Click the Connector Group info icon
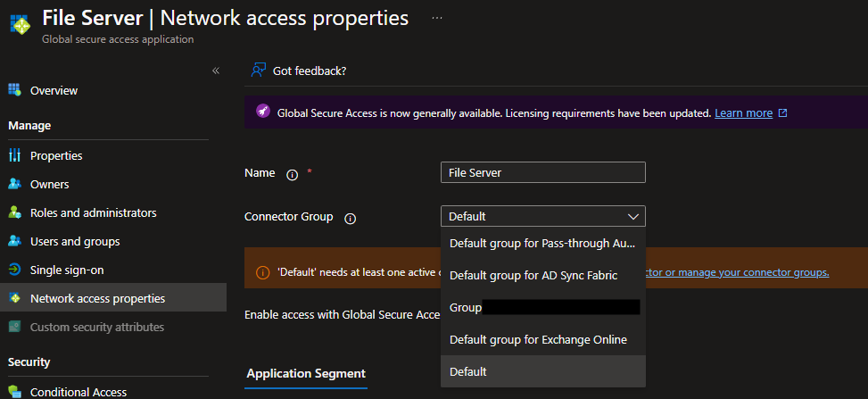868x399 pixels. pos(350,219)
